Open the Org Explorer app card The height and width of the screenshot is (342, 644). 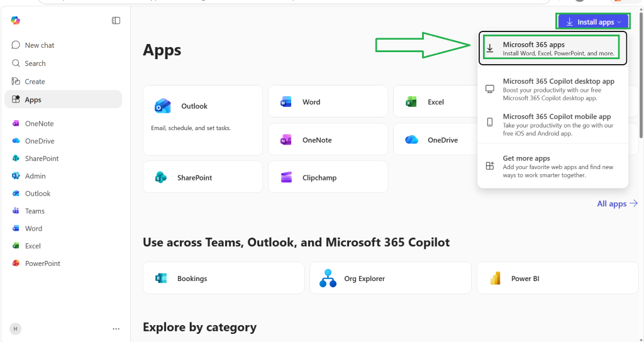click(390, 278)
